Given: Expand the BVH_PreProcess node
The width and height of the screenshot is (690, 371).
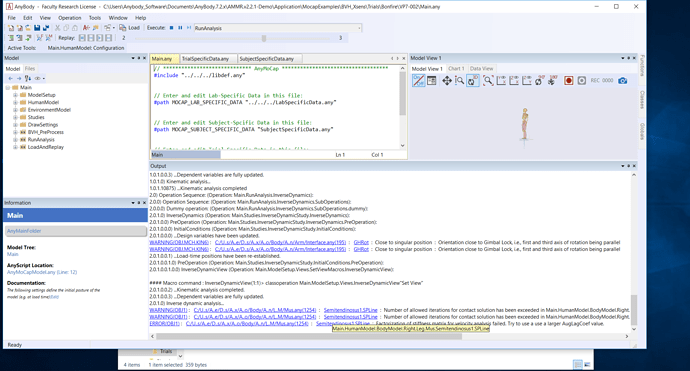Looking at the screenshot, I should (15, 132).
